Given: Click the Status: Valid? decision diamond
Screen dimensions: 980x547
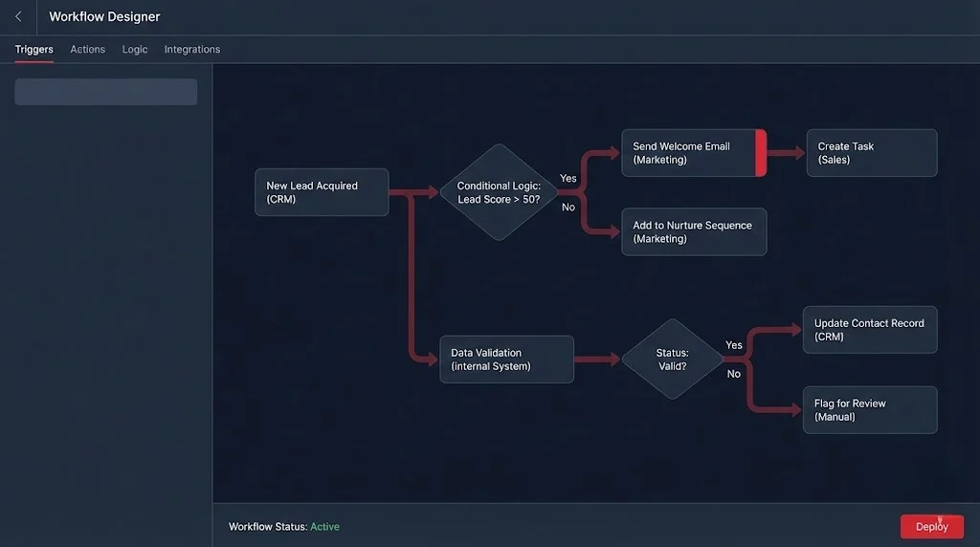Looking at the screenshot, I should coord(673,360).
